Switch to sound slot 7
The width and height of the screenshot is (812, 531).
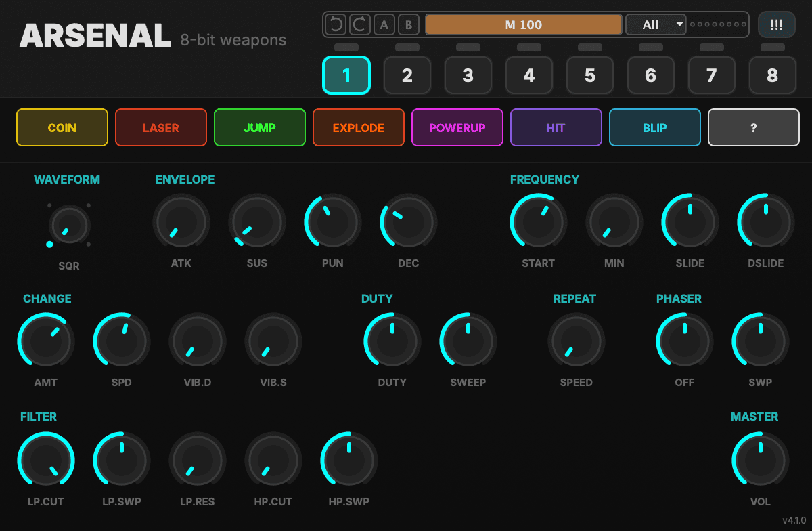coord(712,75)
